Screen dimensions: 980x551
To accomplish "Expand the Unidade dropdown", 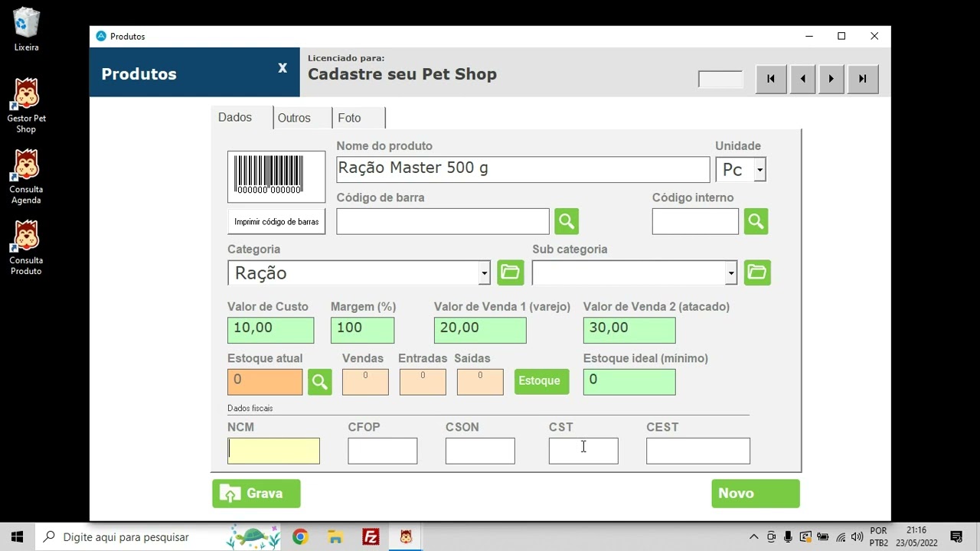I will pyautogui.click(x=759, y=170).
